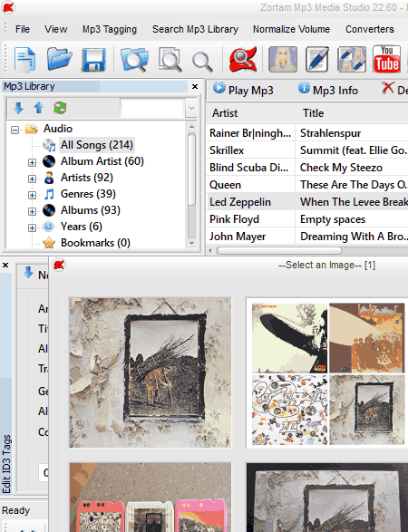Open the YouTube toolbar icon
Screen dimensions: 408x532
386,59
